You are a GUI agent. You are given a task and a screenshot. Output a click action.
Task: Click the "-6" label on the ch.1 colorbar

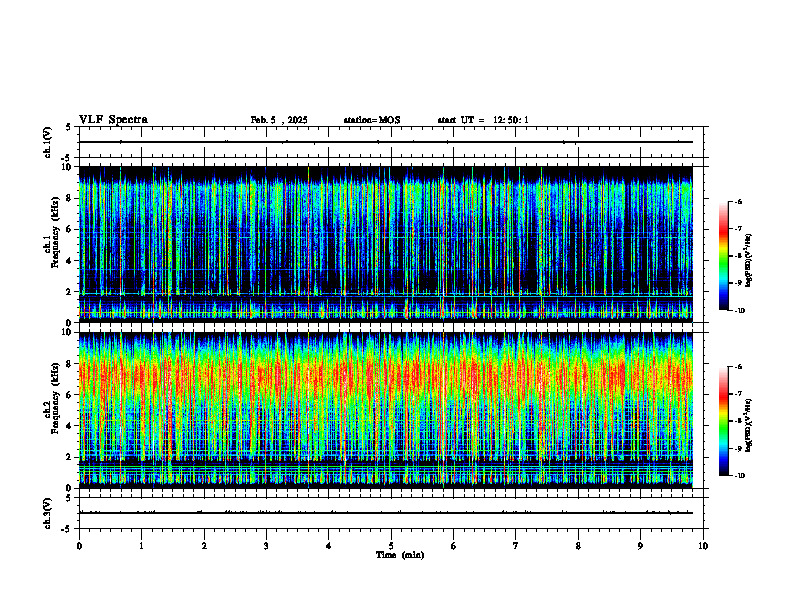point(739,201)
